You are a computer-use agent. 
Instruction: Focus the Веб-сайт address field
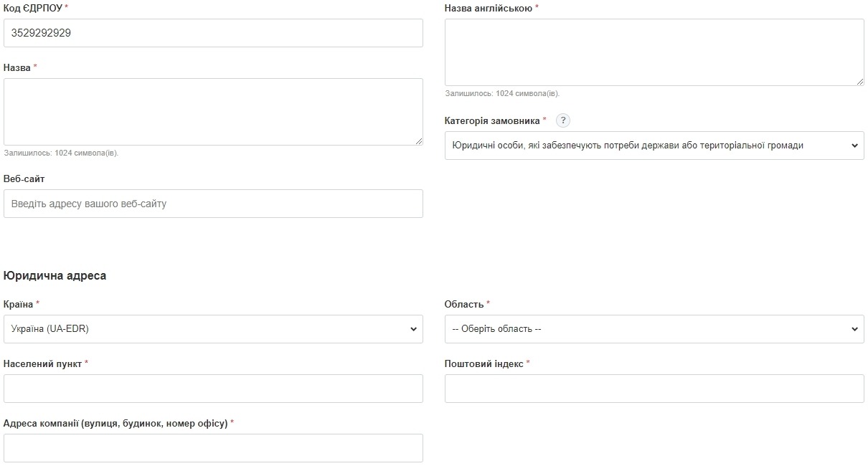[213, 204]
